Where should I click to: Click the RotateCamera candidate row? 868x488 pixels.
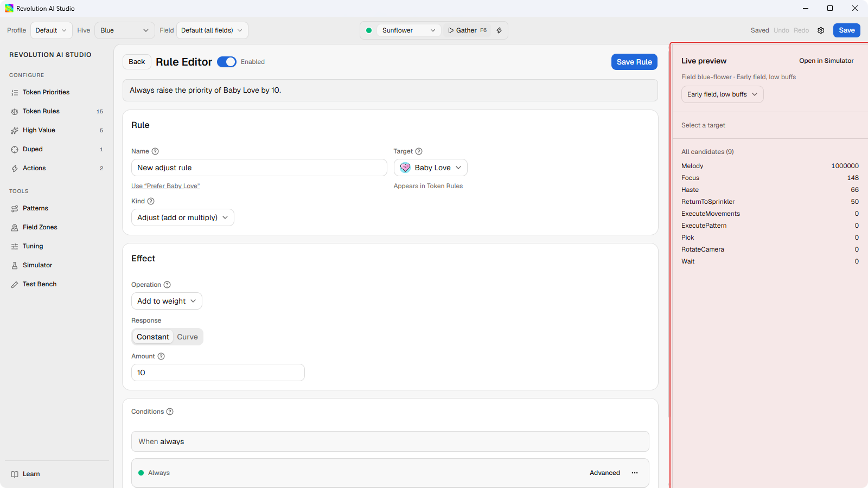[770, 249]
